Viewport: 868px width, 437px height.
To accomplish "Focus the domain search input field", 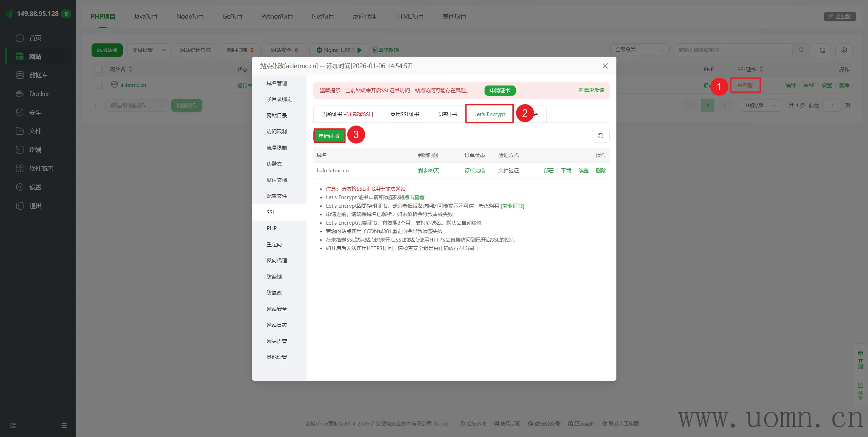I will 732,50.
